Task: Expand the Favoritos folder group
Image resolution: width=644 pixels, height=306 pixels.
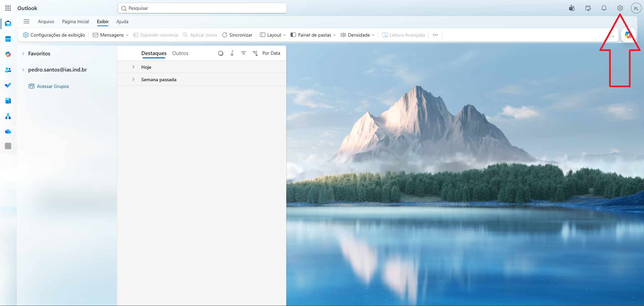Action: pos(23,54)
